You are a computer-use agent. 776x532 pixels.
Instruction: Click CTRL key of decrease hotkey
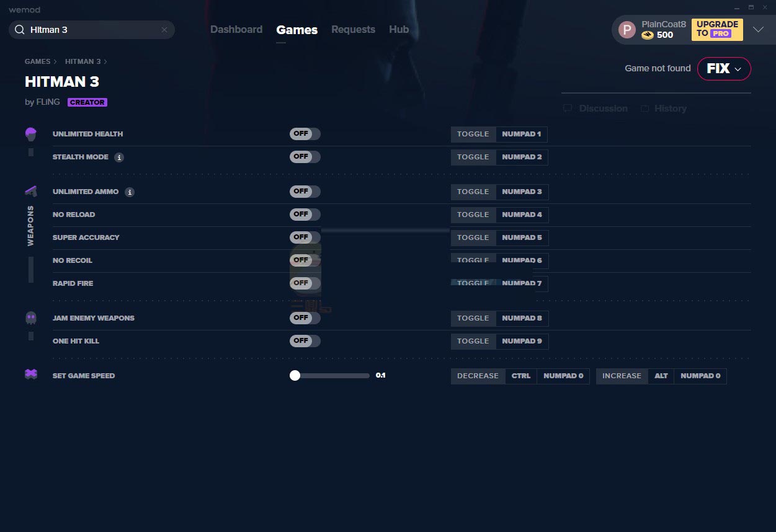tap(521, 376)
